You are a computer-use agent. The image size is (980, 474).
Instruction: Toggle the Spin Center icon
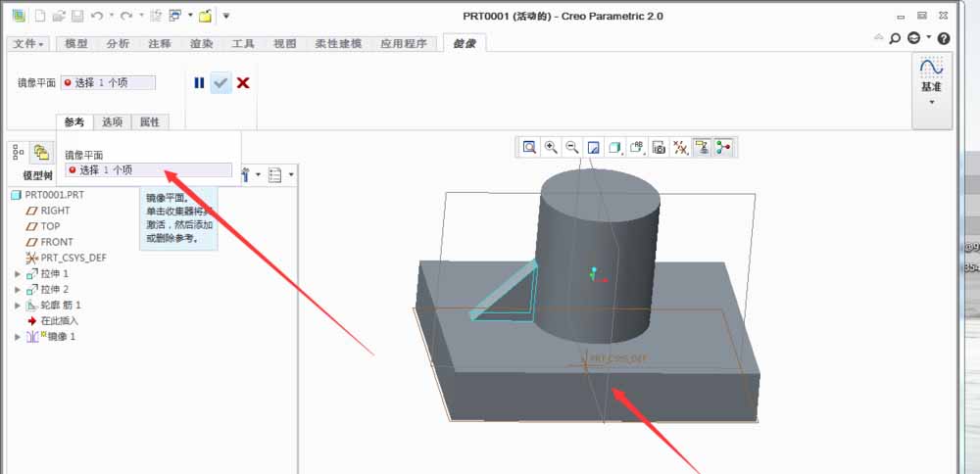click(x=723, y=147)
